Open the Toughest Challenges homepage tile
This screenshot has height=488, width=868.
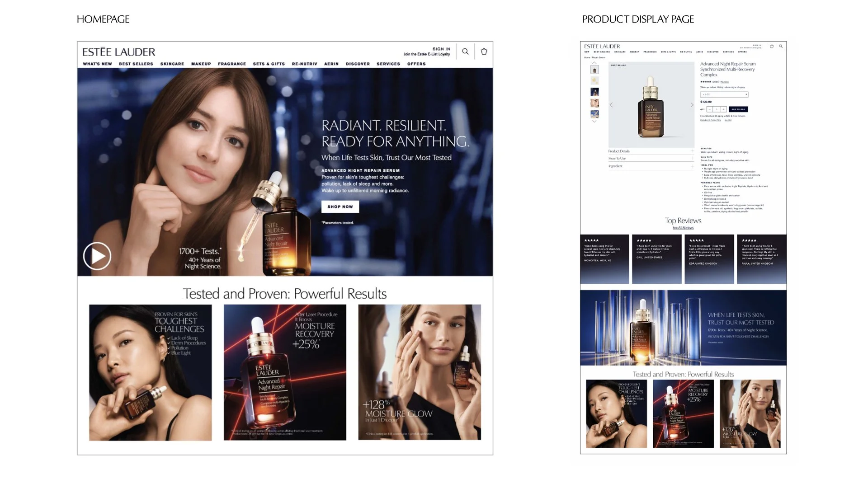[150, 372]
